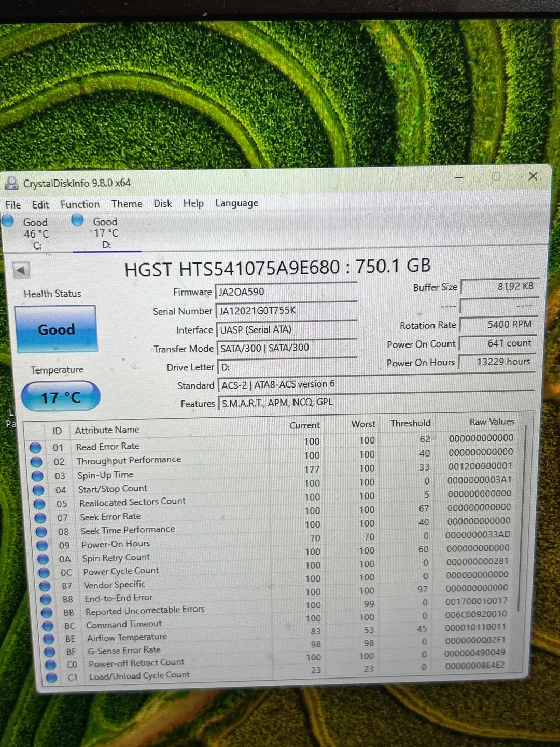The height and width of the screenshot is (747, 560).
Task: Click the status dot for Power-On Hours row
Action: (42, 545)
